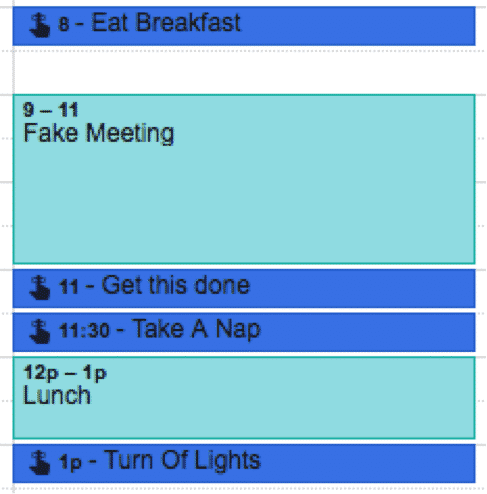Click the left gutter beside Fake Meeting
This screenshot has height=494, width=487.
6,179
